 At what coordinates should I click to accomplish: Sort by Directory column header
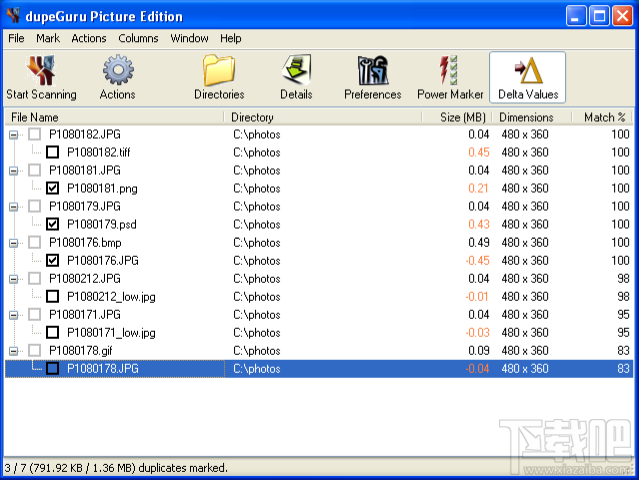point(323,117)
